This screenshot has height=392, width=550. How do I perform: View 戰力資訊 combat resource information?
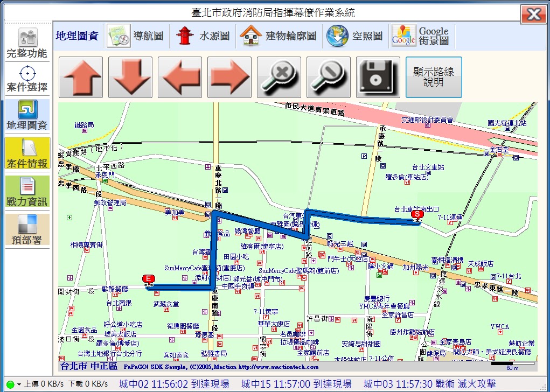point(27,192)
